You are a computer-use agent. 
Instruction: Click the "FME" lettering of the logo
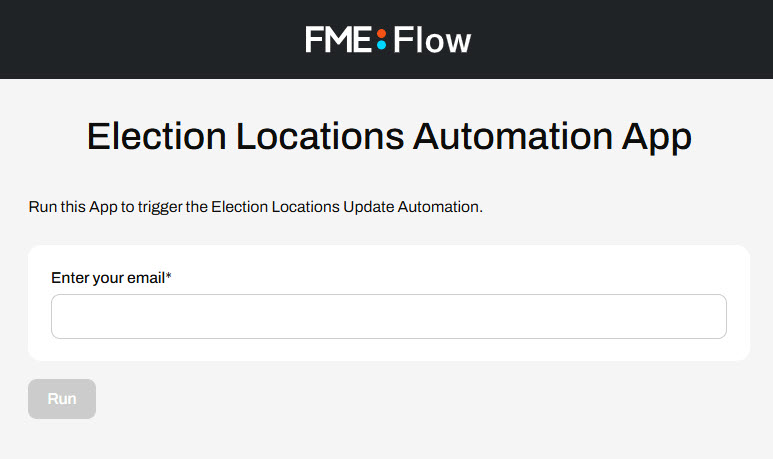[x=338, y=39]
